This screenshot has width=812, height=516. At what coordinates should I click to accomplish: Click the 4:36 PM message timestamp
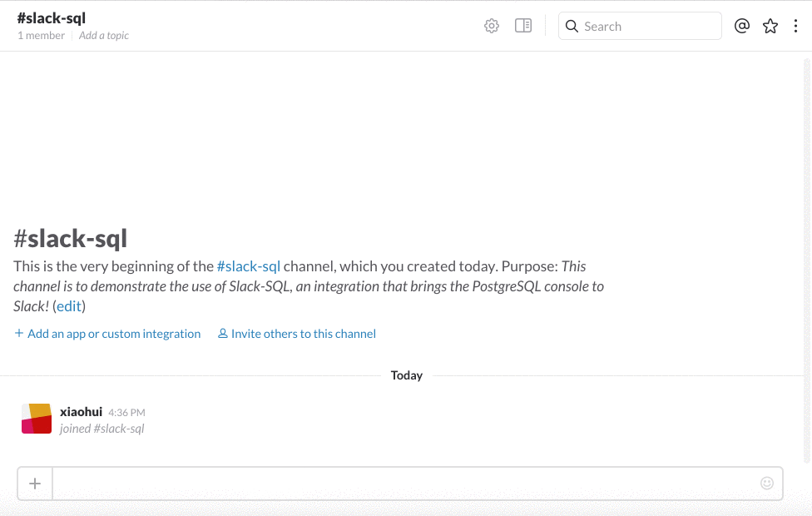(x=126, y=413)
